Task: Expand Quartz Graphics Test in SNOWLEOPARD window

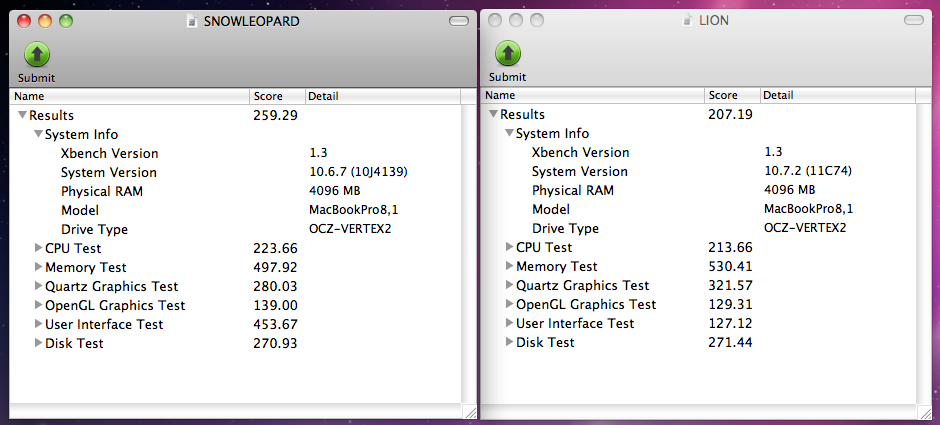Action: (38, 286)
